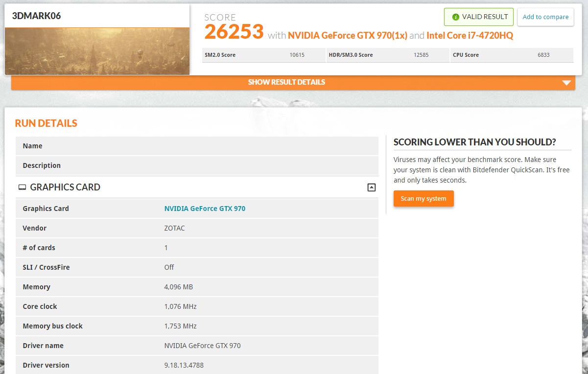Open the NVIDIA GeForce GTX 970 link in Graphics Card row
The width and height of the screenshot is (588, 374).
205,209
